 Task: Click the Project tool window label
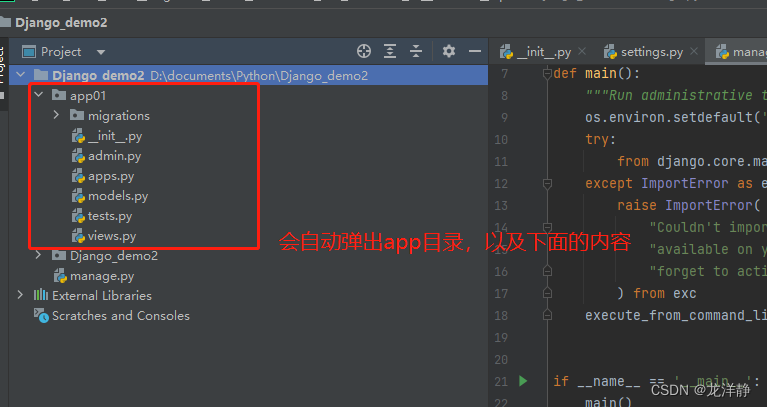[61, 52]
